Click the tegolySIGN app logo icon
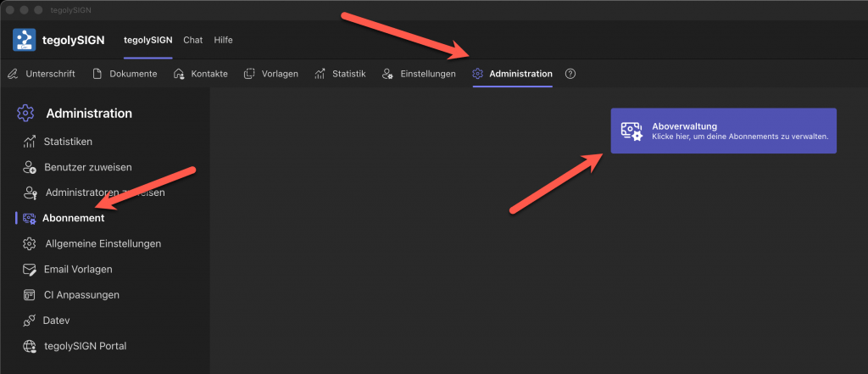The image size is (868, 374). tap(25, 40)
